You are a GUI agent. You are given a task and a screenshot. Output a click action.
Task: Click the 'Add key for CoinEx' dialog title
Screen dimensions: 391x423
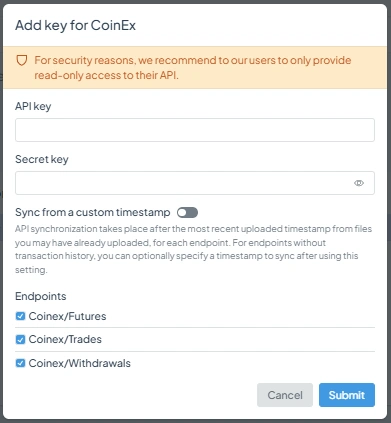[x=75, y=25]
